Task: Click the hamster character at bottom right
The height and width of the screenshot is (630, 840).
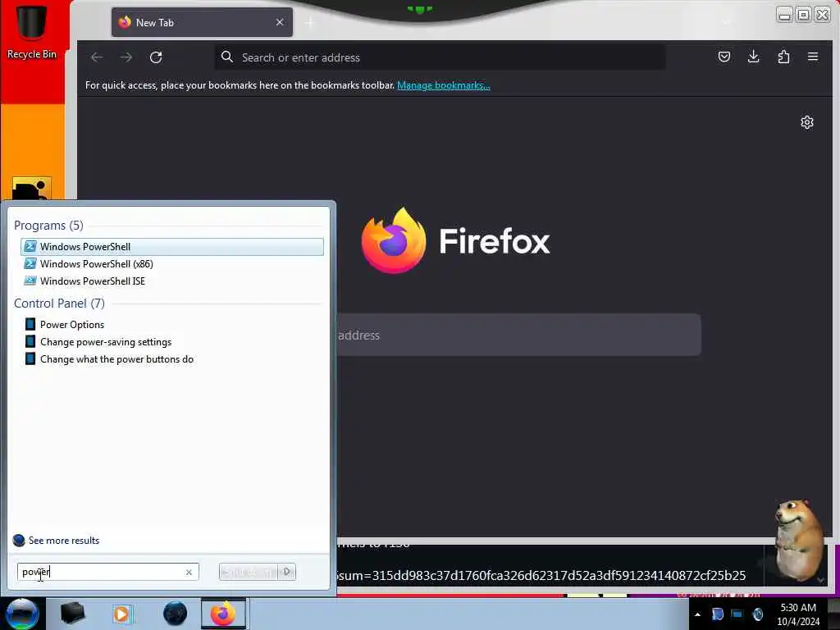Action: tap(797, 538)
